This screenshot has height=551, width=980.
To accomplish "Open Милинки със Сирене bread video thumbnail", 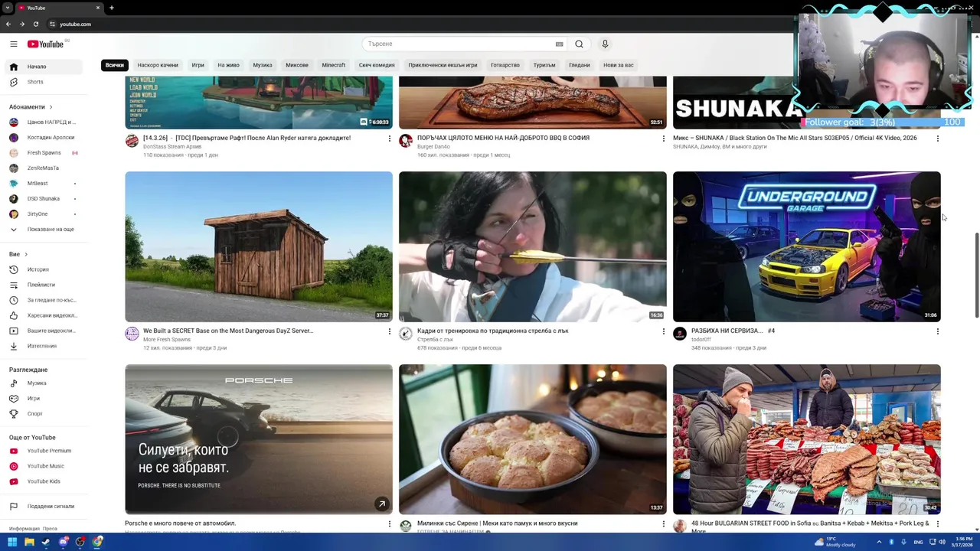I will 533,439.
